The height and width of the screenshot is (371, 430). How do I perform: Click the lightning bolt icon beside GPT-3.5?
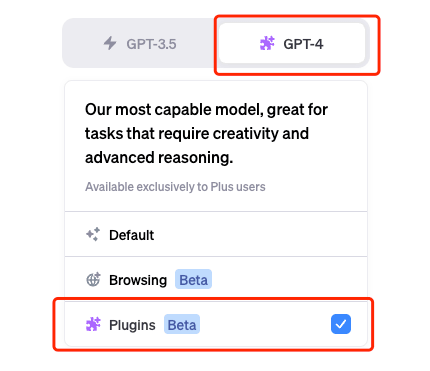(x=110, y=43)
